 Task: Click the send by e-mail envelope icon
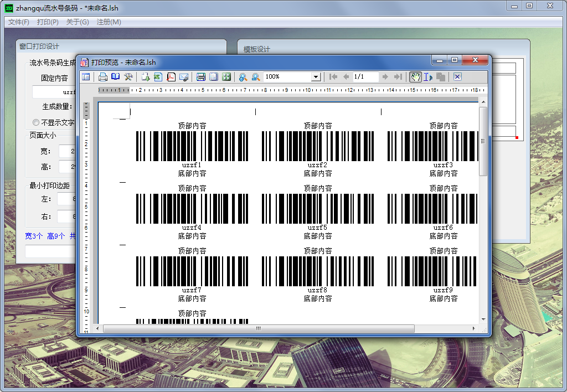click(x=184, y=76)
